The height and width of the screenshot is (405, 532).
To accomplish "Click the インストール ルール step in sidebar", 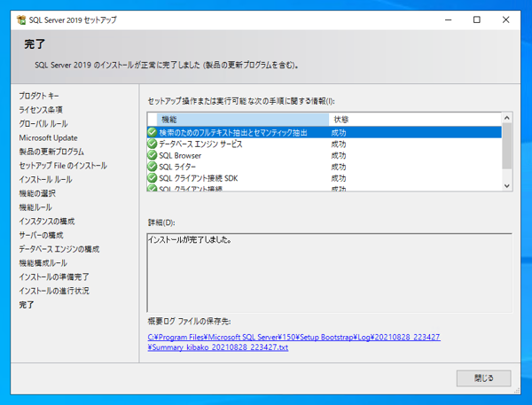I will (x=45, y=179).
